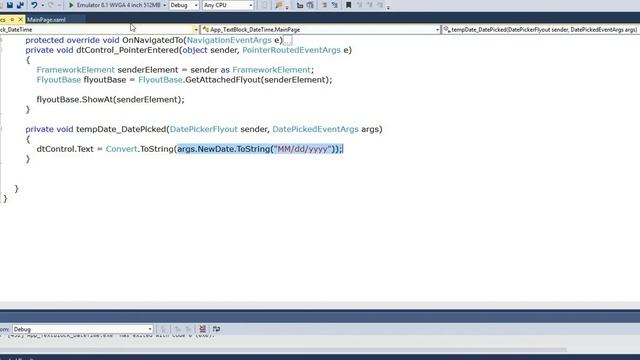Click GetAttachedFlyout method call
Image resolution: width=640 pixels, height=360 pixels.
click(x=223, y=80)
